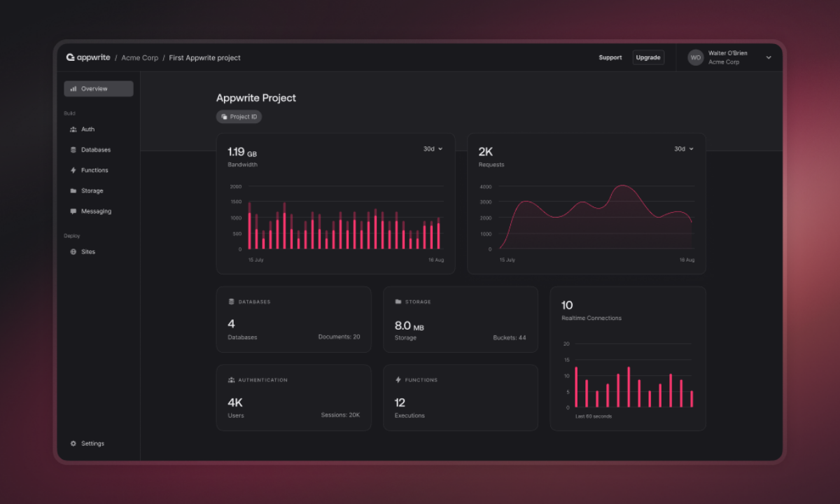Image resolution: width=840 pixels, height=504 pixels.
Task: Open Storage in the sidebar
Action: (x=99, y=190)
